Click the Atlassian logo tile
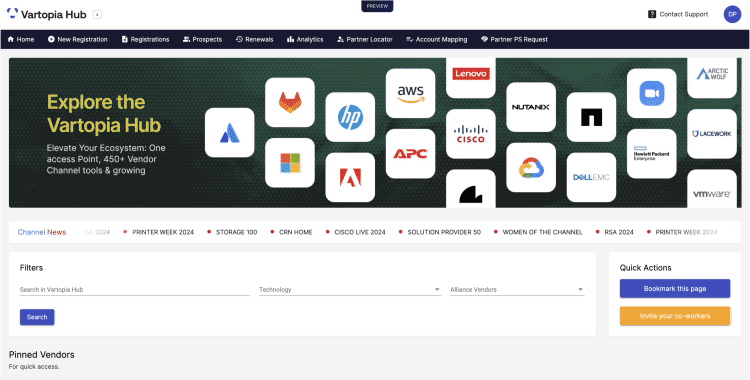This screenshot has height=380, width=750. [230, 133]
